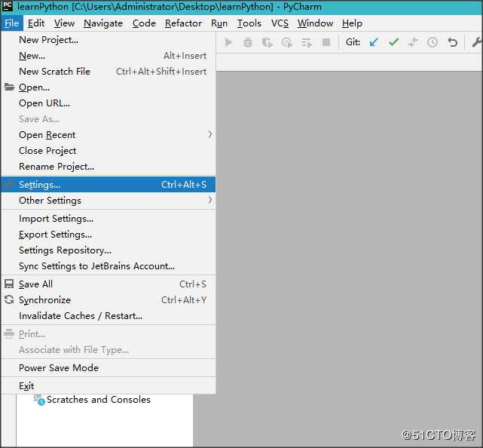483x448 pixels.
Task: Toggle Power Save Mode
Action: tap(109, 368)
